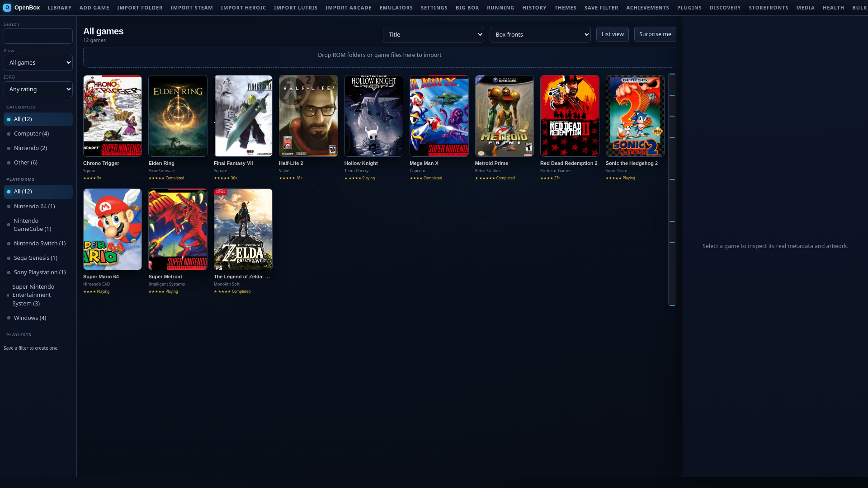The height and width of the screenshot is (488, 868).
Task: Open the Media page
Action: [x=806, y=8]
